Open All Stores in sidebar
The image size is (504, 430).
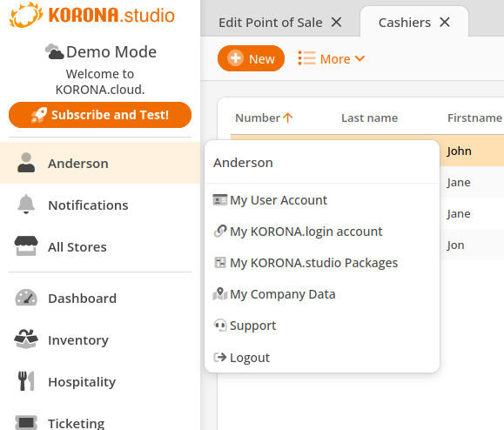(100, 246)
